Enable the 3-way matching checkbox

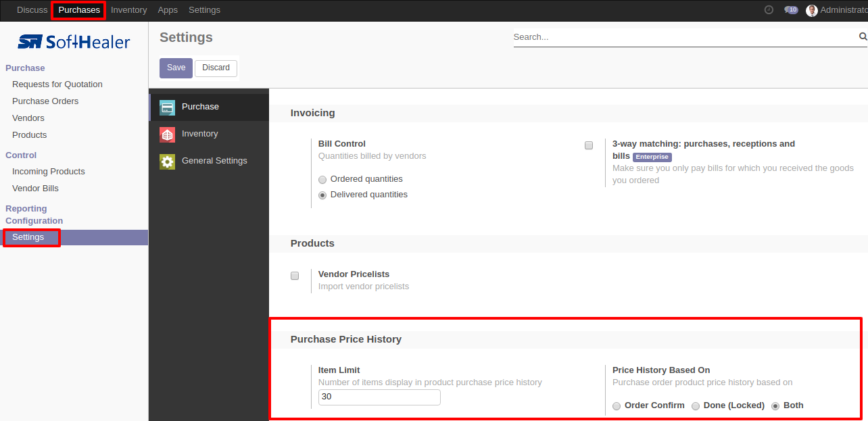tap(589, 145)
